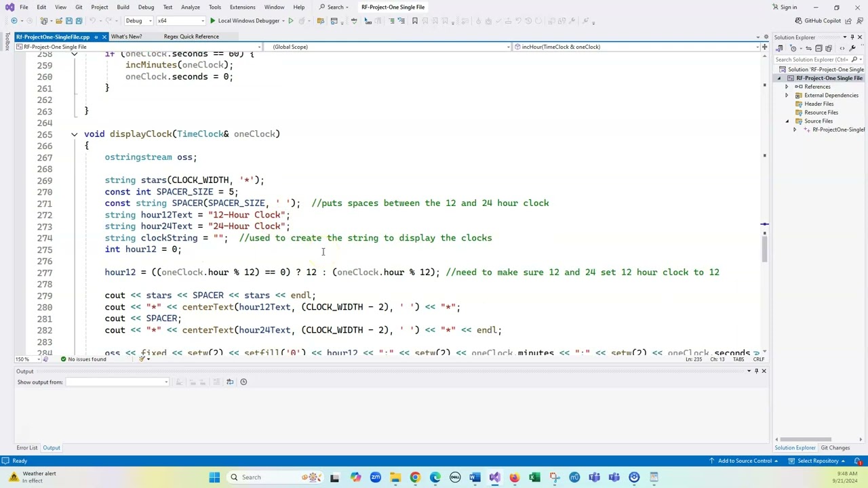
Task: Open the Show output from dropdown
Action: [x=117, y=382]
